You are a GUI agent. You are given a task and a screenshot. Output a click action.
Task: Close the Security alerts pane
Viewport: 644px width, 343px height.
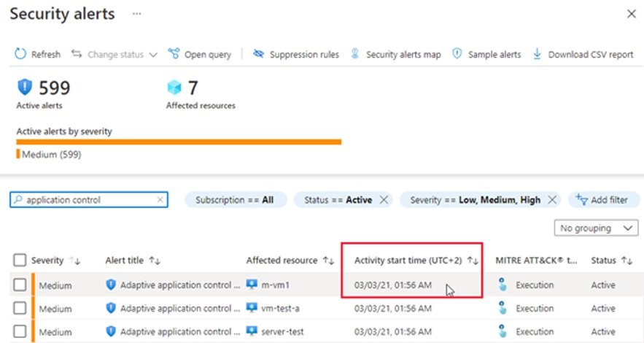pos(632,14)
